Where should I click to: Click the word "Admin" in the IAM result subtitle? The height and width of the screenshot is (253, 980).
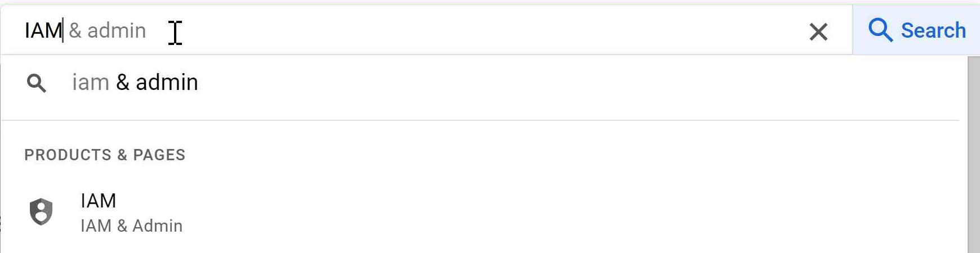click(x=157, y=226)
